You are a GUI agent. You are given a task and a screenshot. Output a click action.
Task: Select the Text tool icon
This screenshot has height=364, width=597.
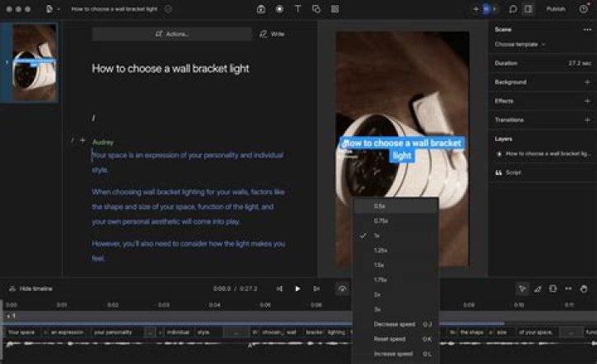point(298,9)
